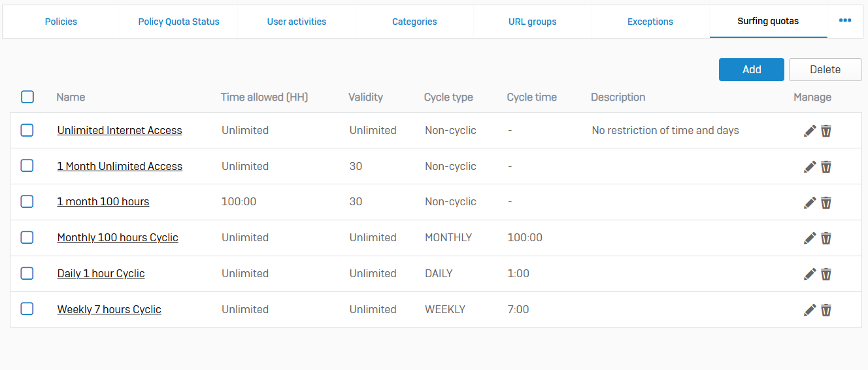This screenshot has height=370, width=868.
Task: Select the Daily 1 hour Cyclic checkbox
Action: [x=27, y=273]
